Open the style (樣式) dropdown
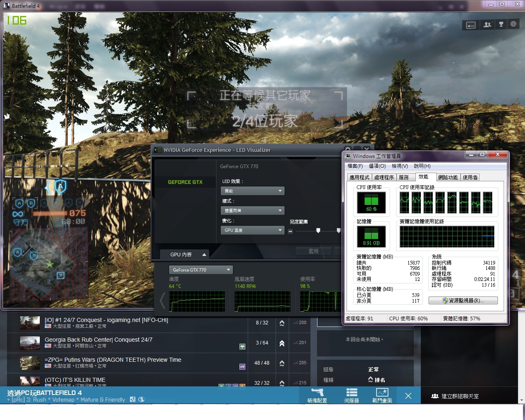This screenshot has width=525, height=420. click(253, 210)
